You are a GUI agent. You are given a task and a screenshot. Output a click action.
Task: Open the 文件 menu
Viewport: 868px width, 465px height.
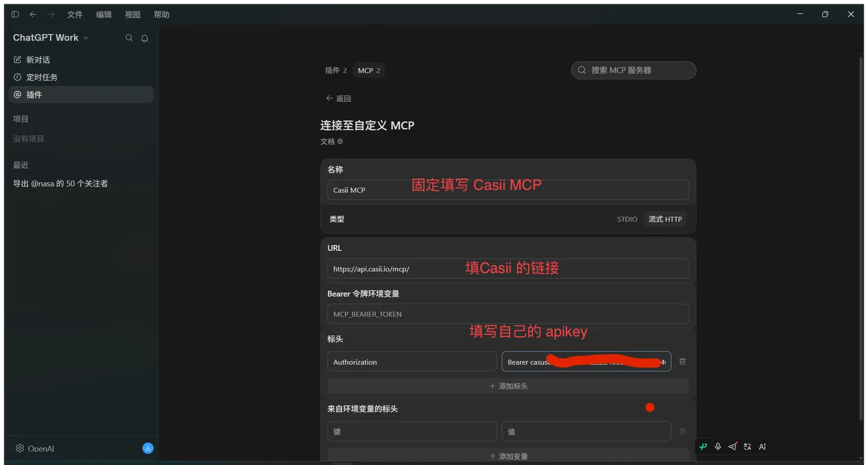pyautogui.click(x=75, y=15)
